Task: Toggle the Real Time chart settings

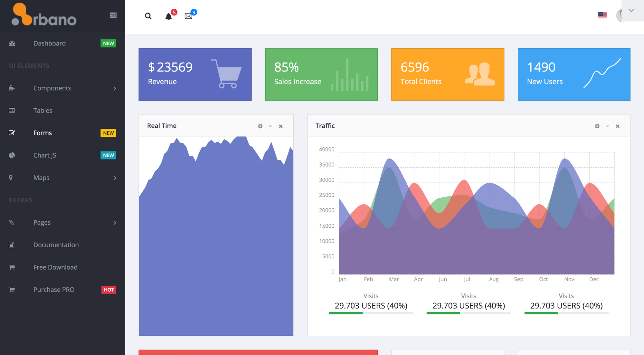Action: pos(260,126)
